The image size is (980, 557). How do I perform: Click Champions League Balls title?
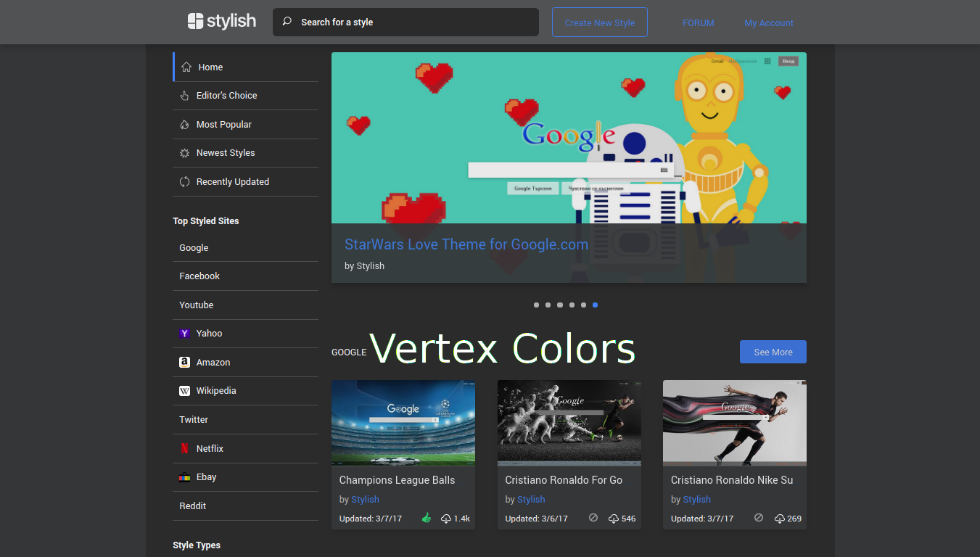[x=398, y=480]
